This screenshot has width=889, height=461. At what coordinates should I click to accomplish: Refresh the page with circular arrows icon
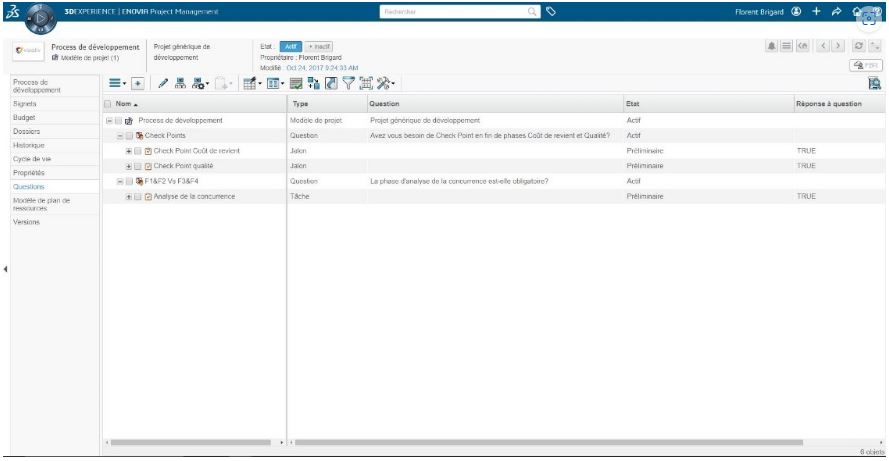tap(858, 46)
